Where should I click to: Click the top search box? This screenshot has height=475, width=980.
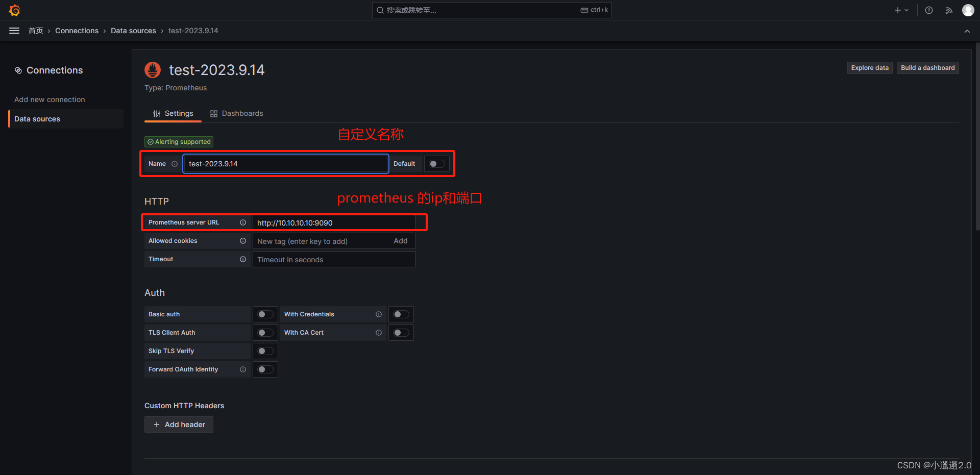pos(492,10)
